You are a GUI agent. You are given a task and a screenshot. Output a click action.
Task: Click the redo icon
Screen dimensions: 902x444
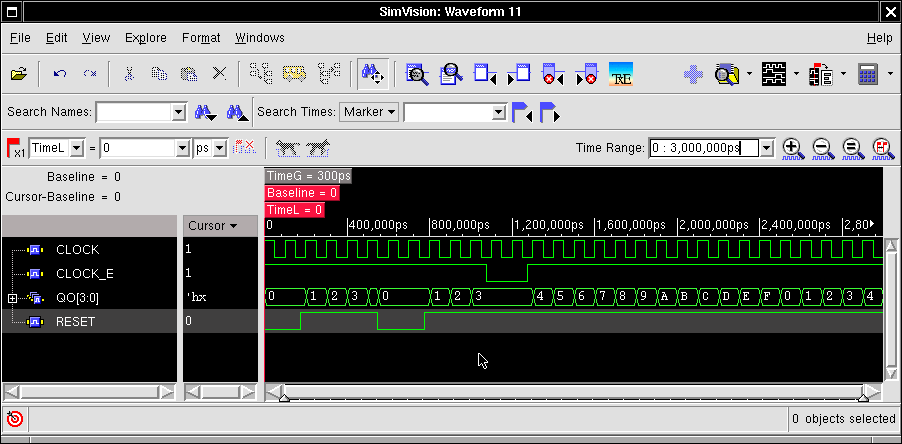tap(90, 74)
